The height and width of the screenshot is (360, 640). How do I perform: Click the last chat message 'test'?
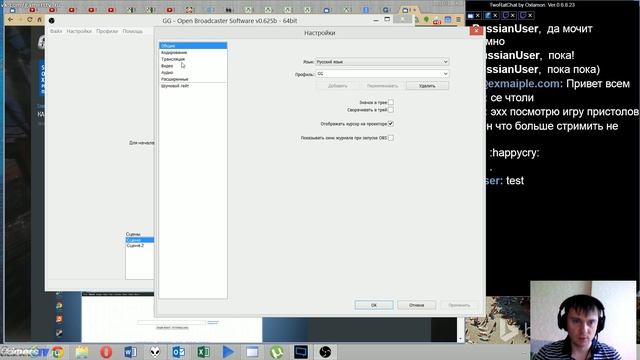pyautogui.click(x=515, y=180)
